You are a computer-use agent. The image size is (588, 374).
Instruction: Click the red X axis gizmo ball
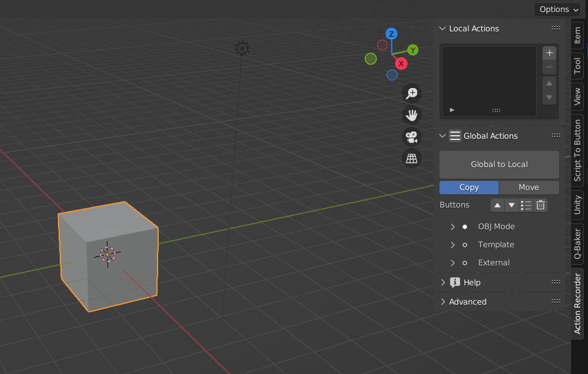point(401,63)
